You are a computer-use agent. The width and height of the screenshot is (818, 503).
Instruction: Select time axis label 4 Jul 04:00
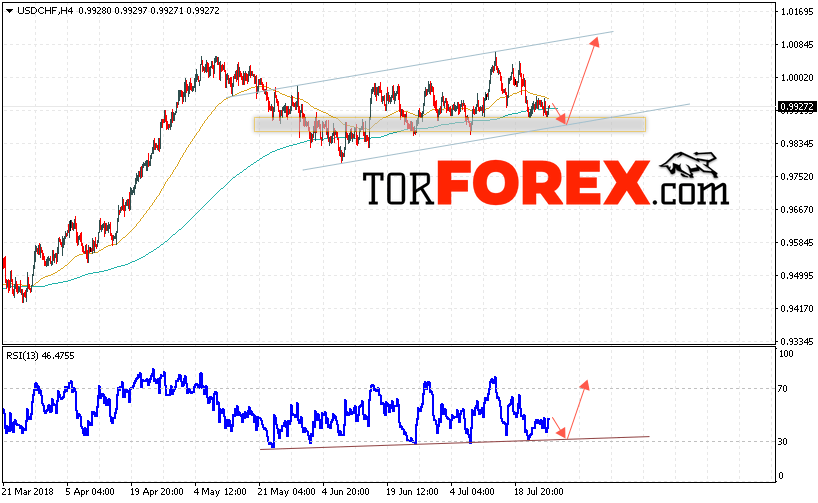[x=472, y=492]
